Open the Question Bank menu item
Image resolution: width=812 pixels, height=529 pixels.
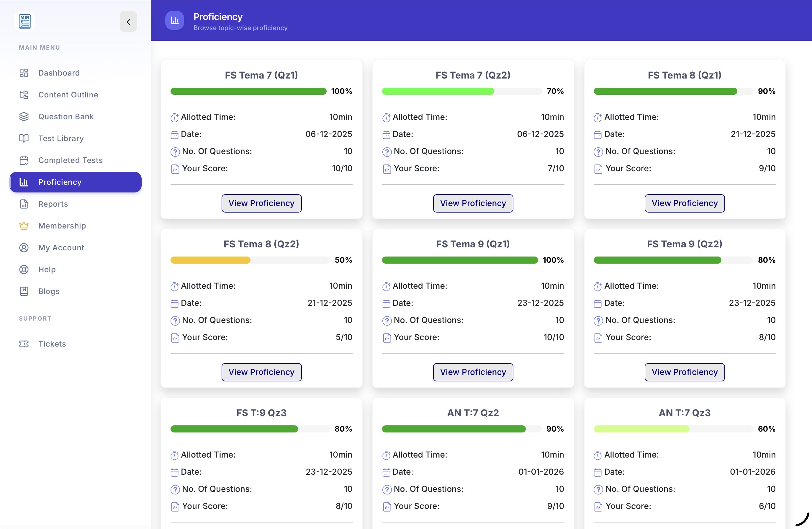click(76, 116)
